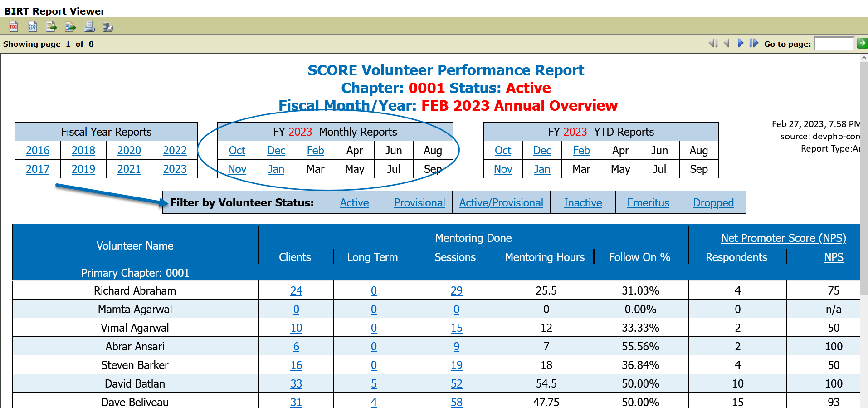Image resolution: width=868 pixels, height=408 pixels.
Task: Click the Mentoring Hours column header
Action: [x=545, y=257]
